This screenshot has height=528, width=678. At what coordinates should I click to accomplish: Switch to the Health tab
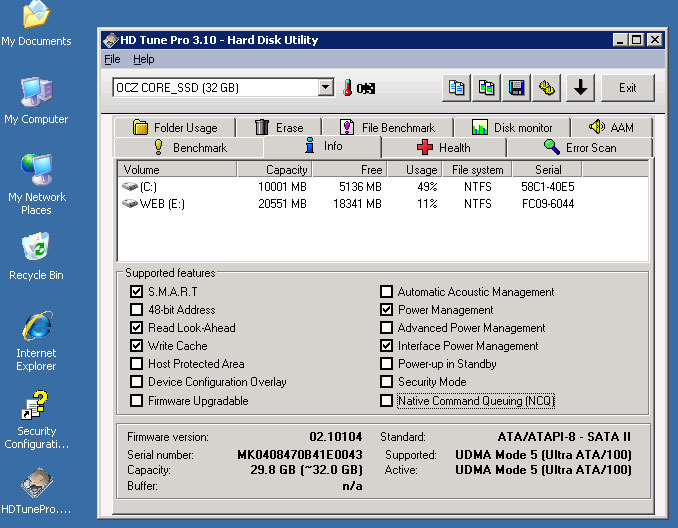point(443,147)
